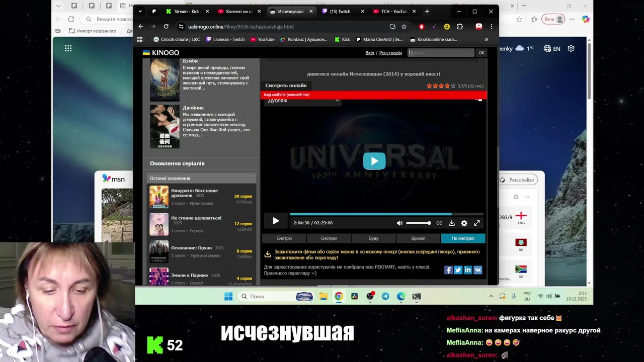Mark the film as Смотрю
The image size is (644, 362).
point(284,238)
